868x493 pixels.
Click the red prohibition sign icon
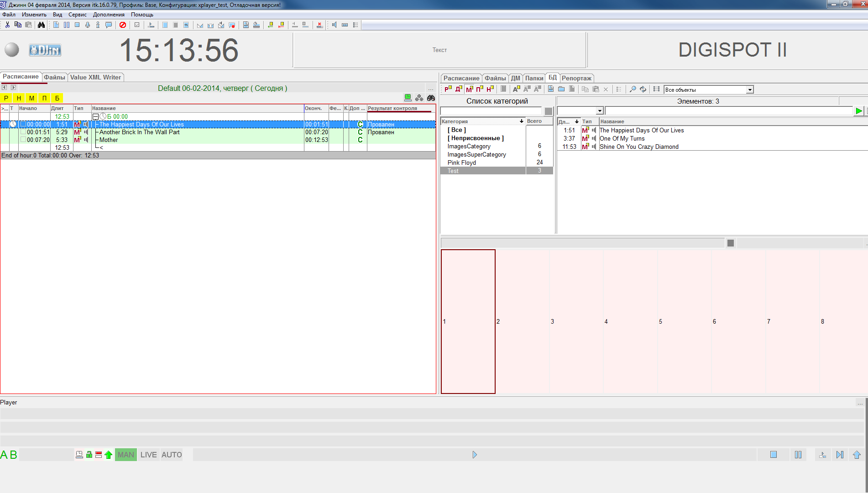123,25
